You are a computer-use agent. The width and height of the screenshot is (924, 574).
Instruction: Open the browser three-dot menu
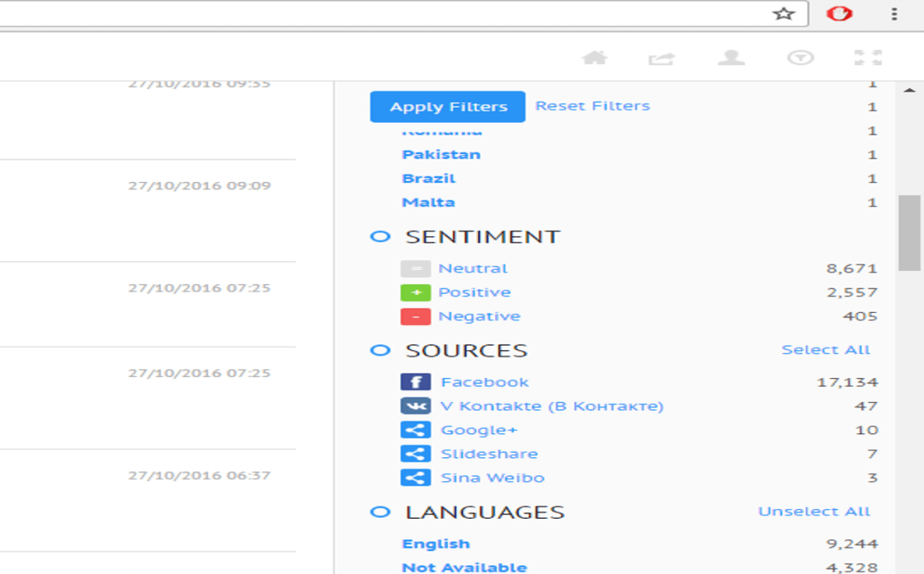point(894,13)
